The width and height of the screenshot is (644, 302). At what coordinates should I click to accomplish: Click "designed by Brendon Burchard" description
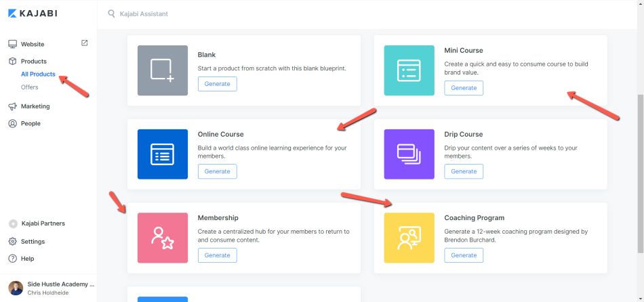coord(516,236)
